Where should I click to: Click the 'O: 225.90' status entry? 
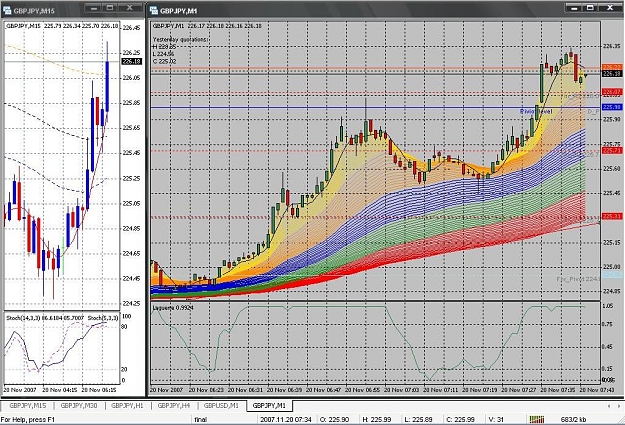334,419
